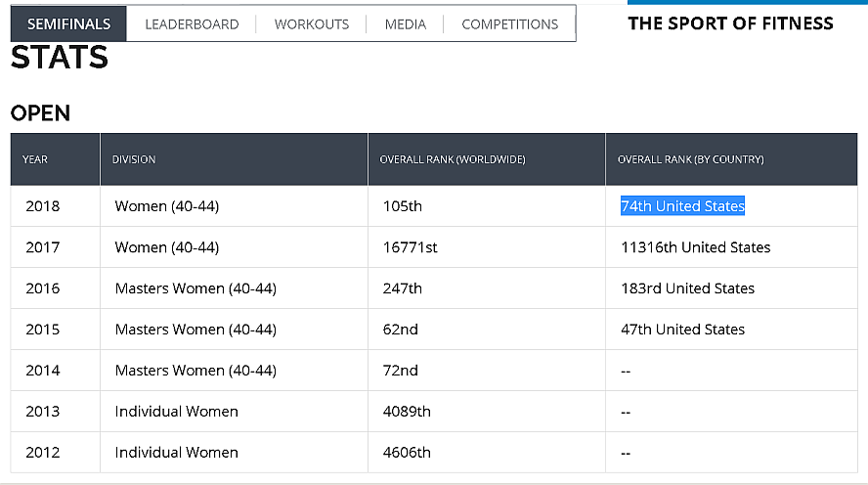Click the OPEN section heading
This screenshot has width=868, height=485.
point(40,113)
